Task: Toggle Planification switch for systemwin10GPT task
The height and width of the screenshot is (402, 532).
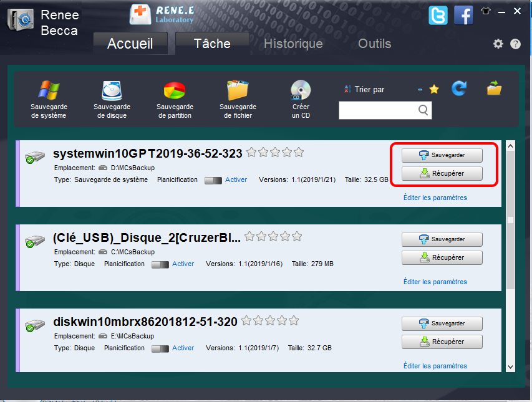Action: [x=213, y=180]
